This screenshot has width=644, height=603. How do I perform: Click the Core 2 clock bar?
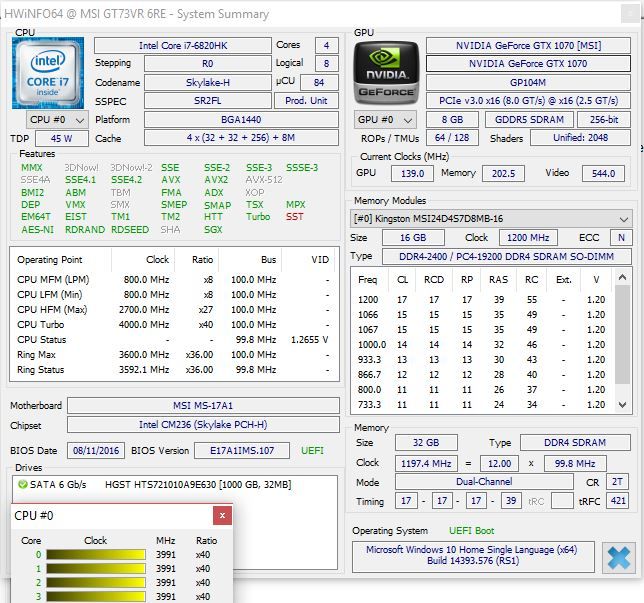click(96, 582)
